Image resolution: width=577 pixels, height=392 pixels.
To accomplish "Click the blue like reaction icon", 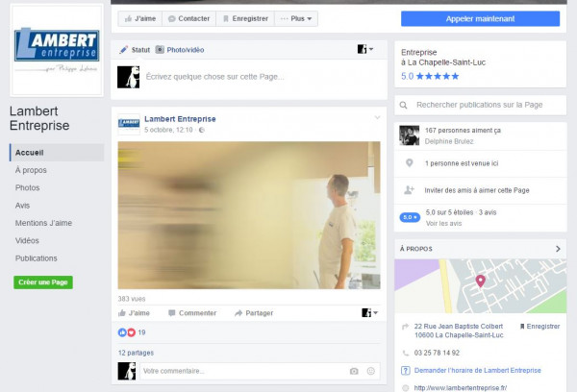I will (122, 332).
